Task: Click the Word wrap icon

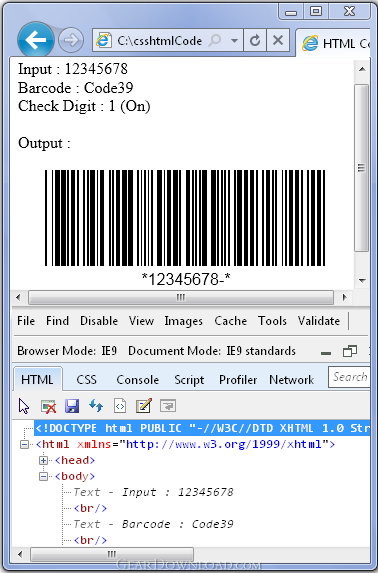Action: 168,406
